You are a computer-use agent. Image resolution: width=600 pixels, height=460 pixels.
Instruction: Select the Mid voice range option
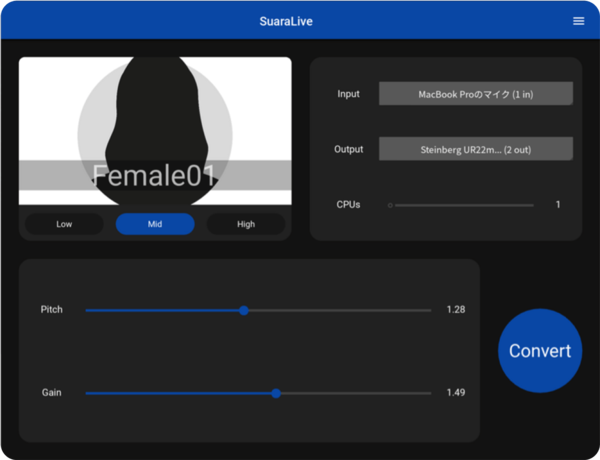click(x=155, y=224)
